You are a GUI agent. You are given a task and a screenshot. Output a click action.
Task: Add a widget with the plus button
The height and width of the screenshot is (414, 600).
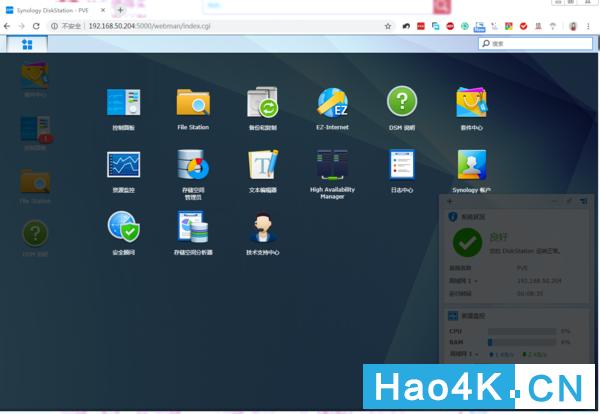(x=450, y=201)
